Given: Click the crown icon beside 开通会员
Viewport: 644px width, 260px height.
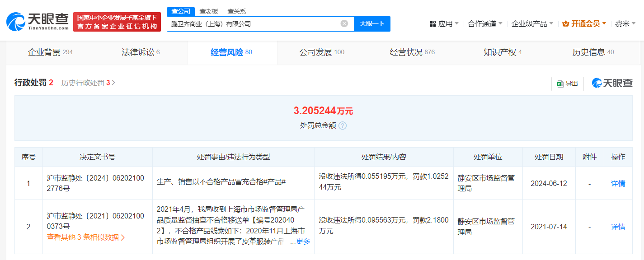Looking at the screenshot, I should (x=565, y=23).
